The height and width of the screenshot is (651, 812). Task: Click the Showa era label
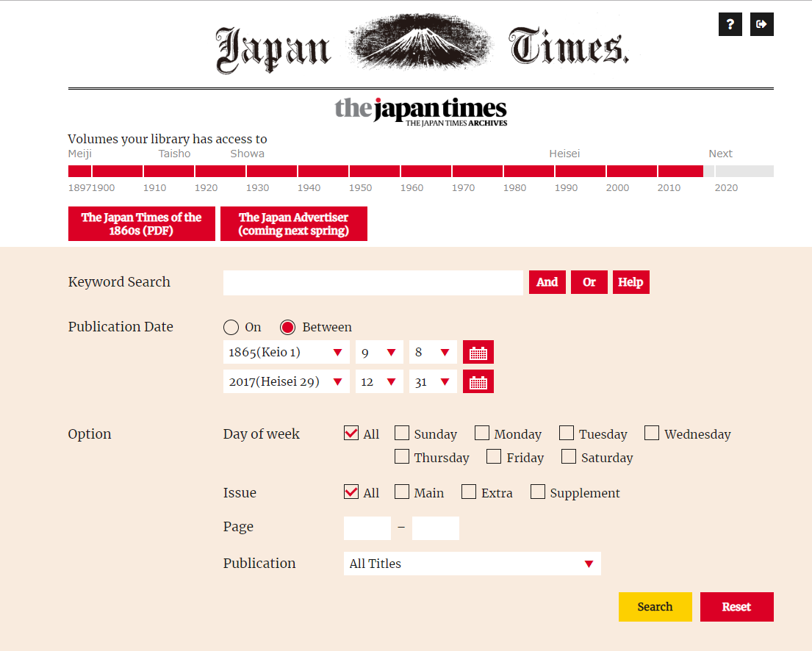coord(248,154)
